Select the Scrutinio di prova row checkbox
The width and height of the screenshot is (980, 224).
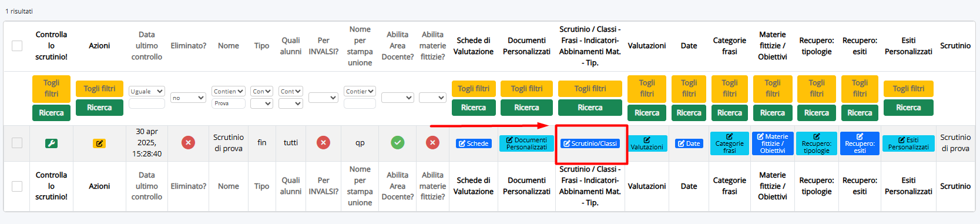(17, 143)
